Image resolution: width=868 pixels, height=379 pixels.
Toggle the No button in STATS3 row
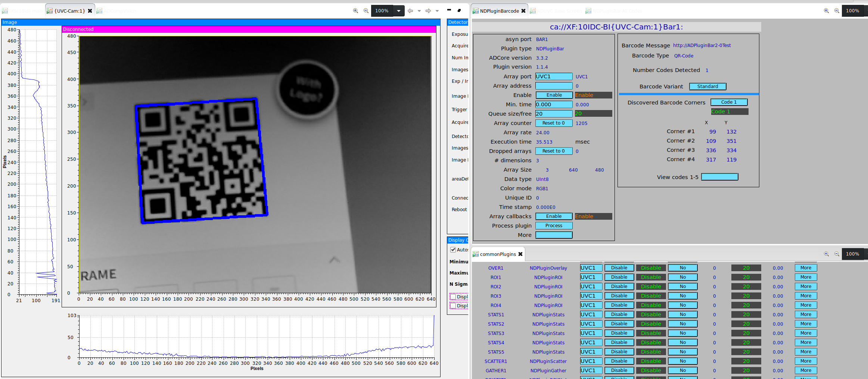pos(682,333)
